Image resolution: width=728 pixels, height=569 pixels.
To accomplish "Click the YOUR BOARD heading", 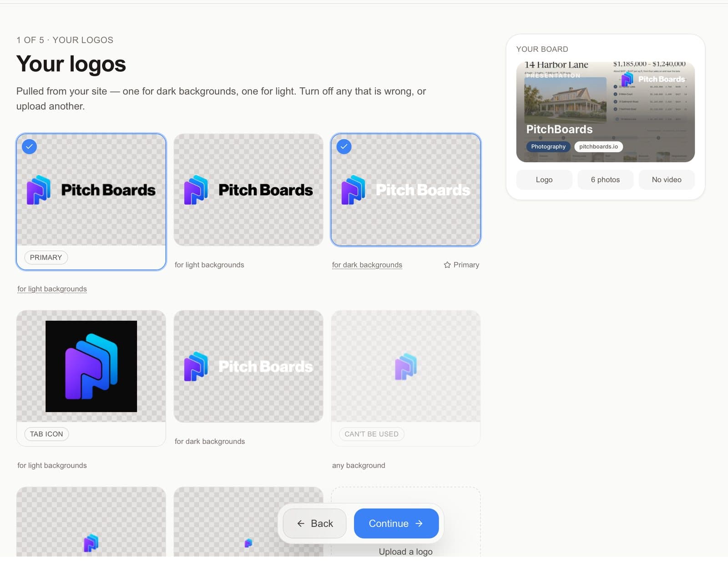I will pyautogui.click(x=542, y=49).
